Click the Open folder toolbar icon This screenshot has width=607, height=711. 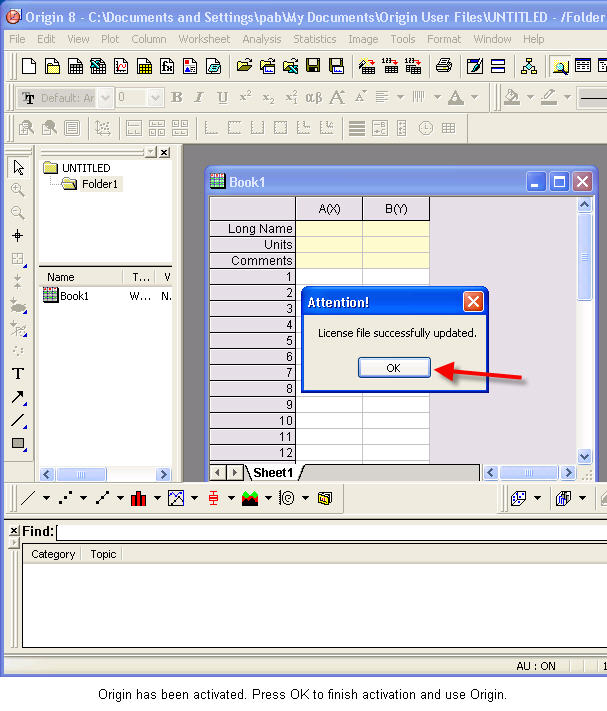[244, 66]
